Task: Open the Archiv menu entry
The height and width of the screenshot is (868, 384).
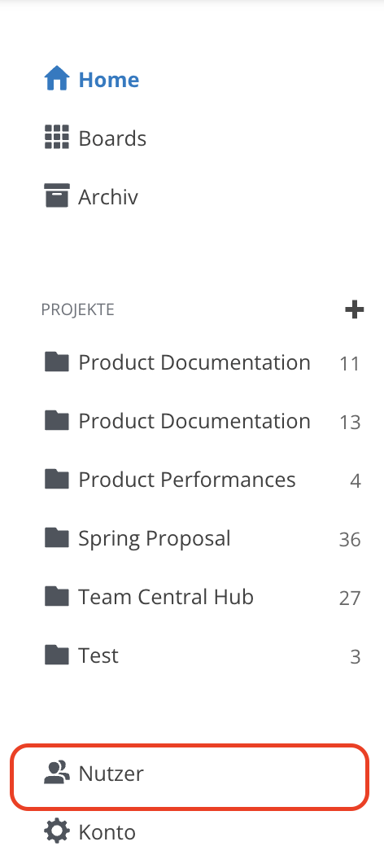Action: [108, 197]
